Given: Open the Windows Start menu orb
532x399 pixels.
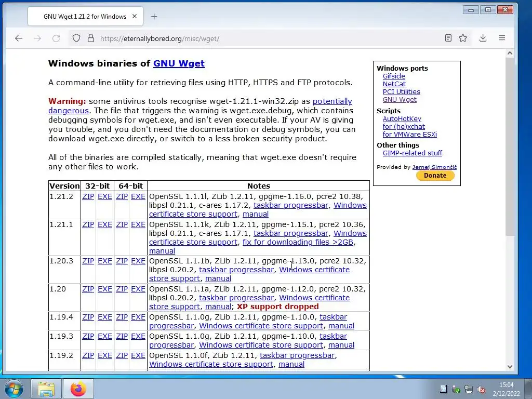Looking at the screenshot, I should tap(14, 389).
